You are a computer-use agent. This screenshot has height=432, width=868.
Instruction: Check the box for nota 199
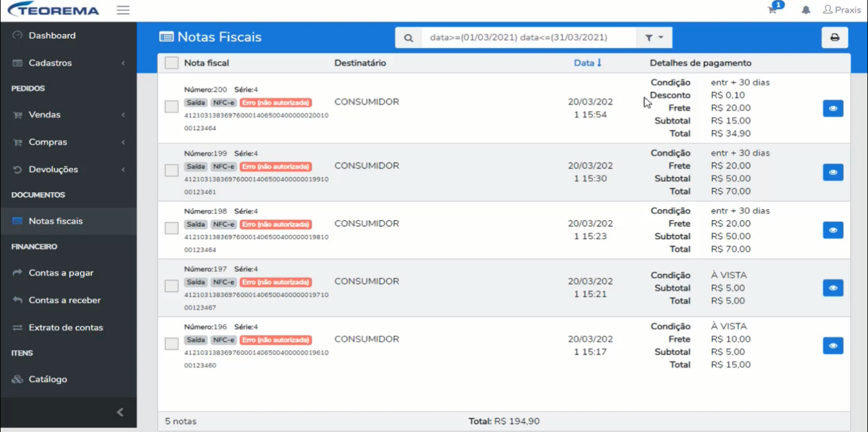[172, 171]
